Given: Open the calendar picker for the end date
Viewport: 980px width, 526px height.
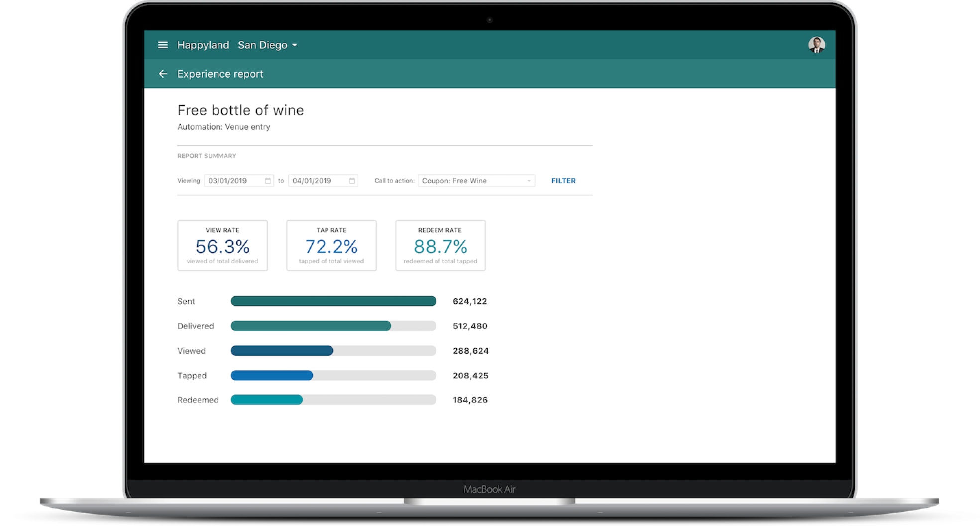Looking at the screenshot, I should pos(352,180).
